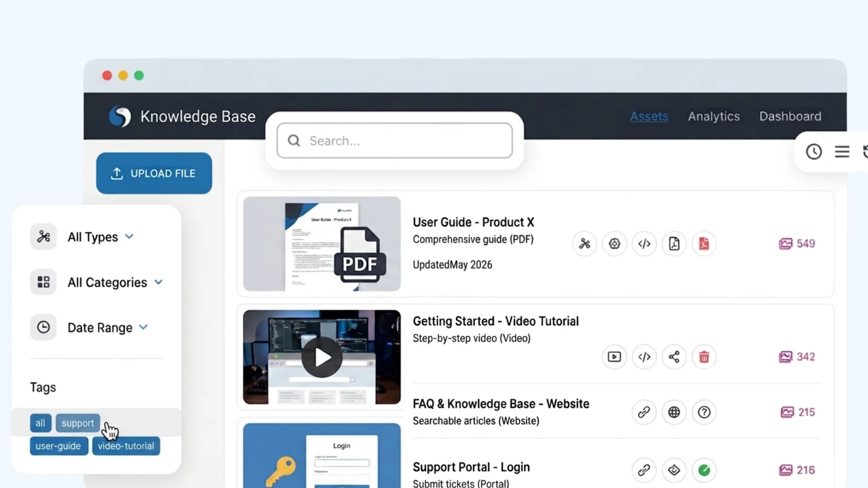Share the Getting Started video tutorial
The height and width of the screenshot is (488, 868).
pos(674,357)
